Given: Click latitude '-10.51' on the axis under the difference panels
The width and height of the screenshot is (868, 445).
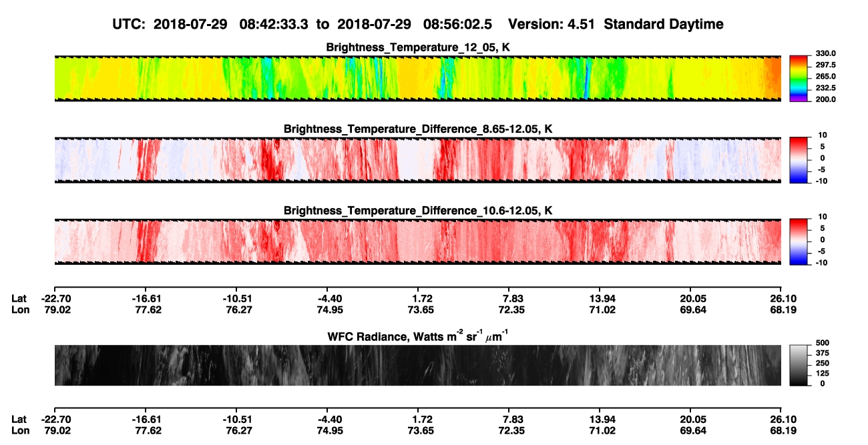Looking at the screenshot, I should [x=236, y=298].
